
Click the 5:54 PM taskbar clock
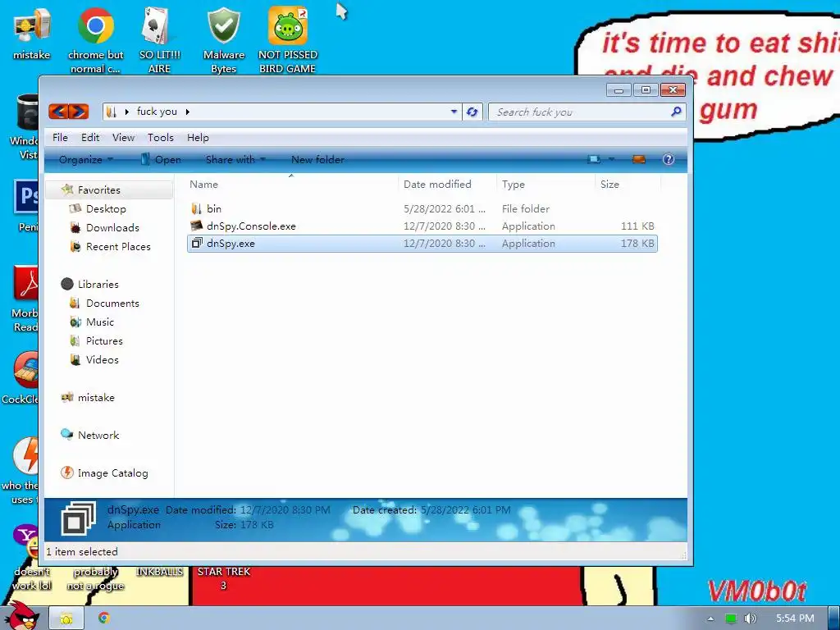click(795, 619)
